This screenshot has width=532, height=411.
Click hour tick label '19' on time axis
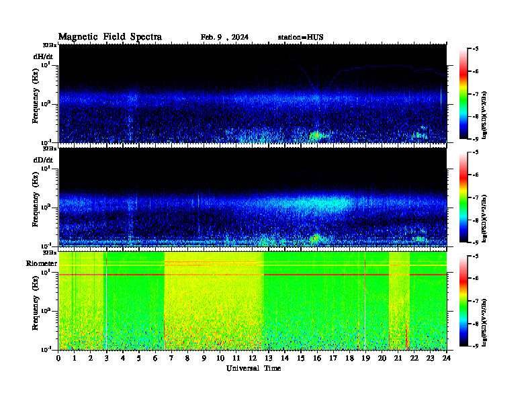pyautogui.click(x=365, y=358)
